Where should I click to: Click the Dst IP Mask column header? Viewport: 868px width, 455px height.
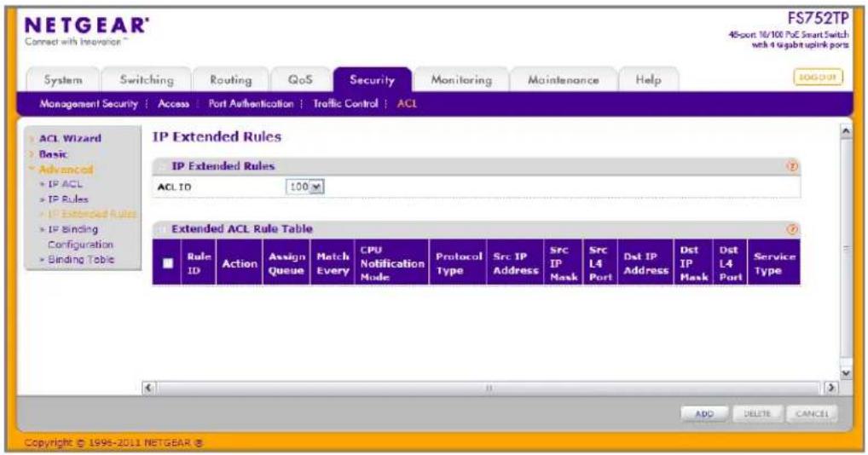point(693,262)
